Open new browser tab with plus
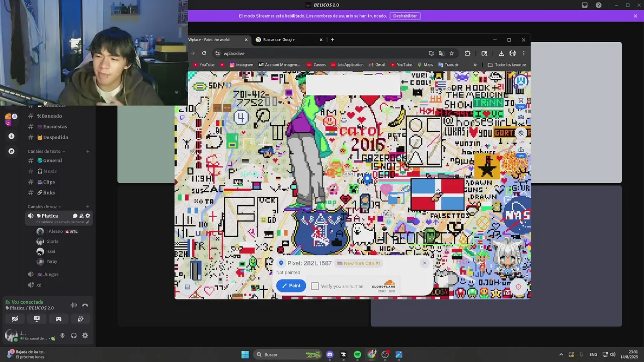This screenshot has height=362, width=644. pos(332,40)
